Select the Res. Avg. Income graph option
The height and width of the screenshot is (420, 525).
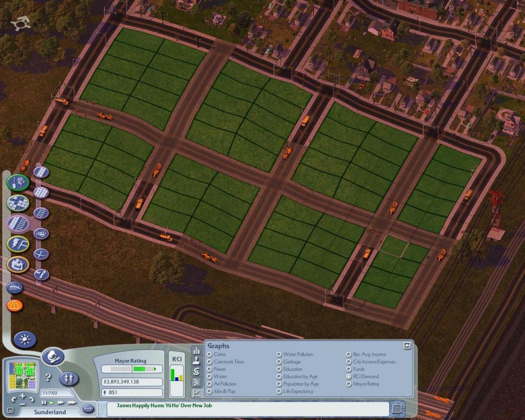[349, 354]
